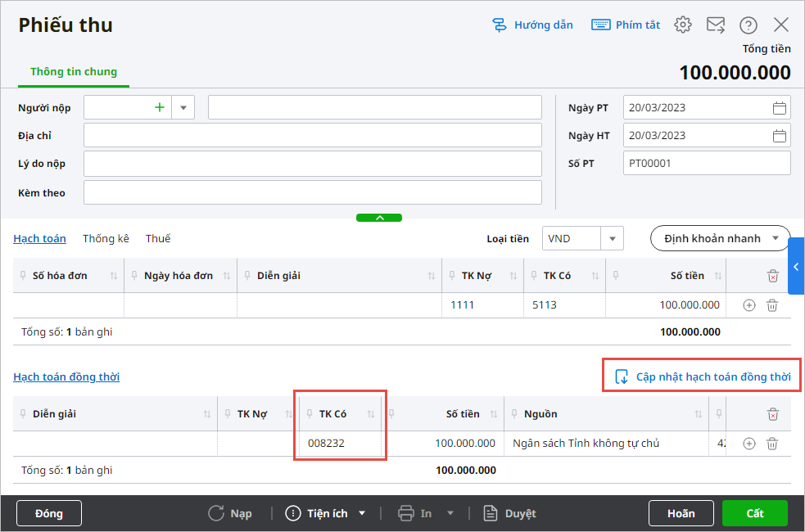This screenshot has height=532, width=805.
Task: Collapse the general info section green chevron
Action: (379, 218)
